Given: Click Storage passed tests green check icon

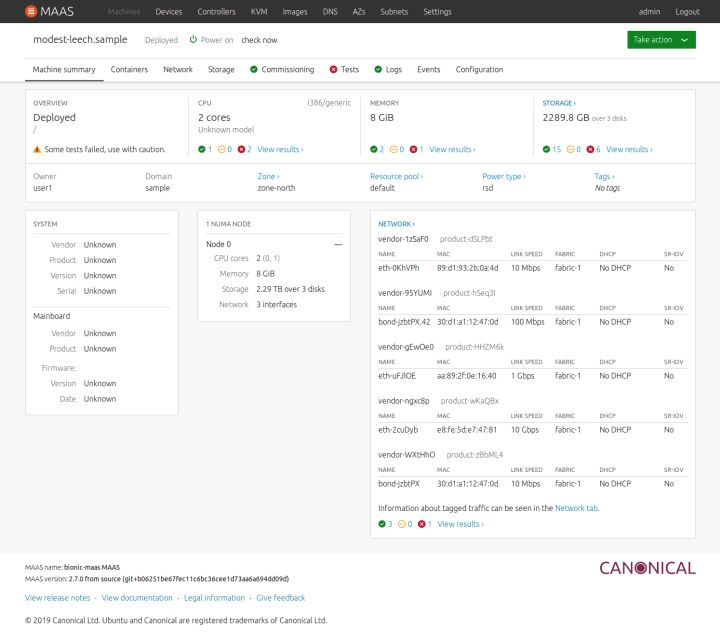Looking at the screenshot, I should [546, 149].
